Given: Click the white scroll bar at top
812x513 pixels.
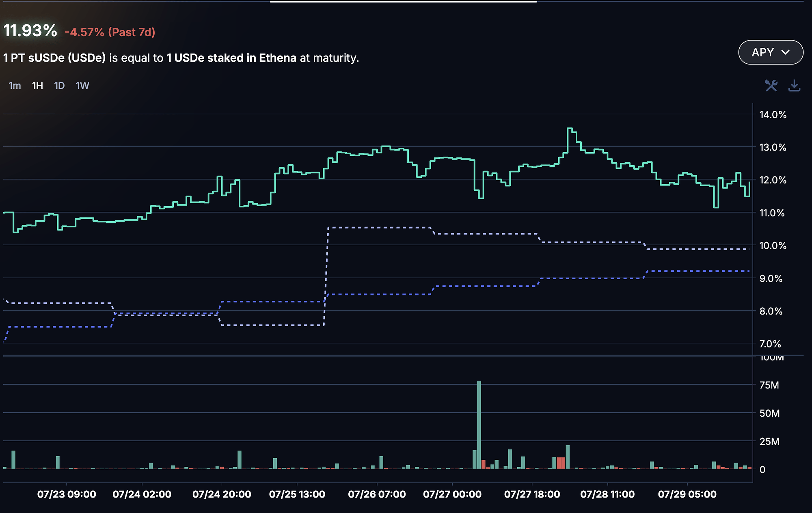Looking at the screenshot, I should (403, 2).
